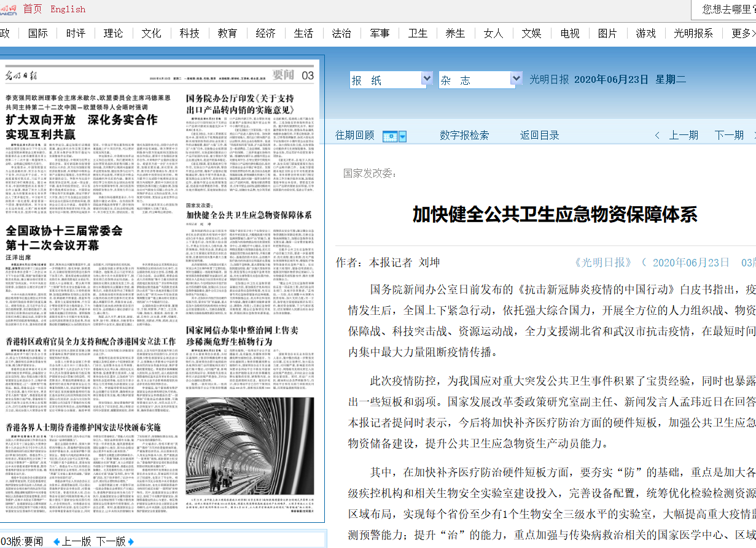
Task: Click 返回目录 to return to index
Action: pyautogui.click(x=540, y=136)
